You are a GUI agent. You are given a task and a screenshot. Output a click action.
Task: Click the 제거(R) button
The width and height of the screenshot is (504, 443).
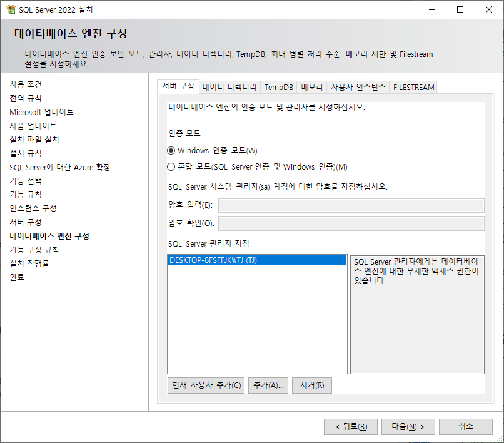312,385
